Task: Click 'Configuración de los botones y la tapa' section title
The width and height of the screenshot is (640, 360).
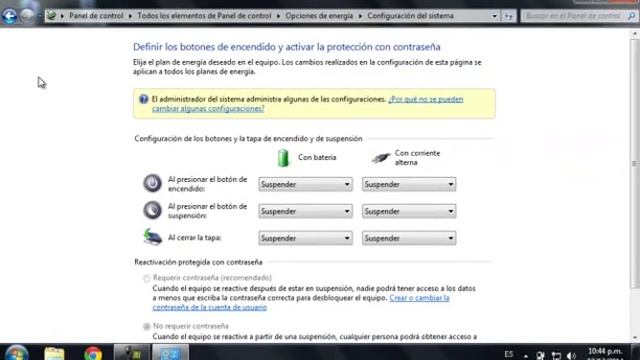Action: coord(248,139)
